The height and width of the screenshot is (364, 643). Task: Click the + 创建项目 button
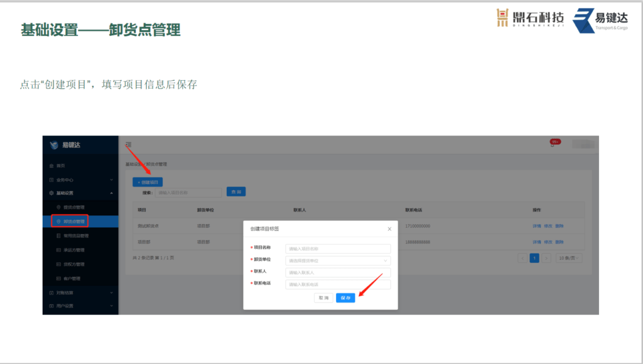148,182
